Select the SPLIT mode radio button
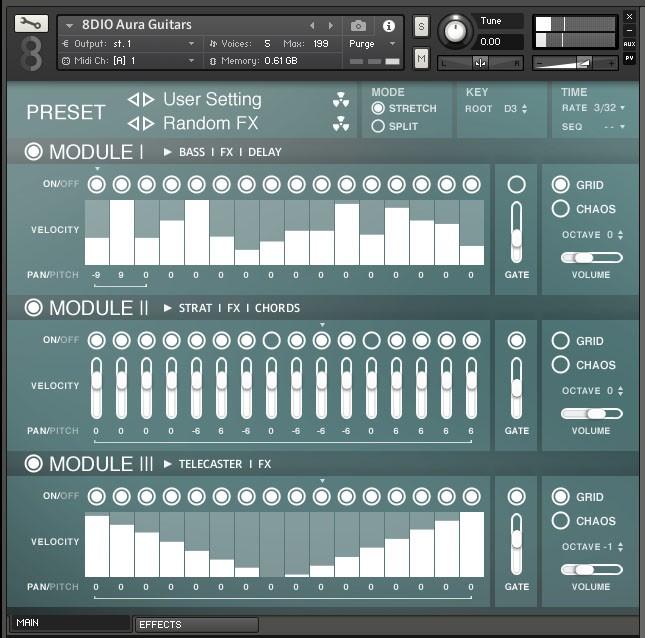The width and height of the screenshot is (645, 638). (378, 126)
